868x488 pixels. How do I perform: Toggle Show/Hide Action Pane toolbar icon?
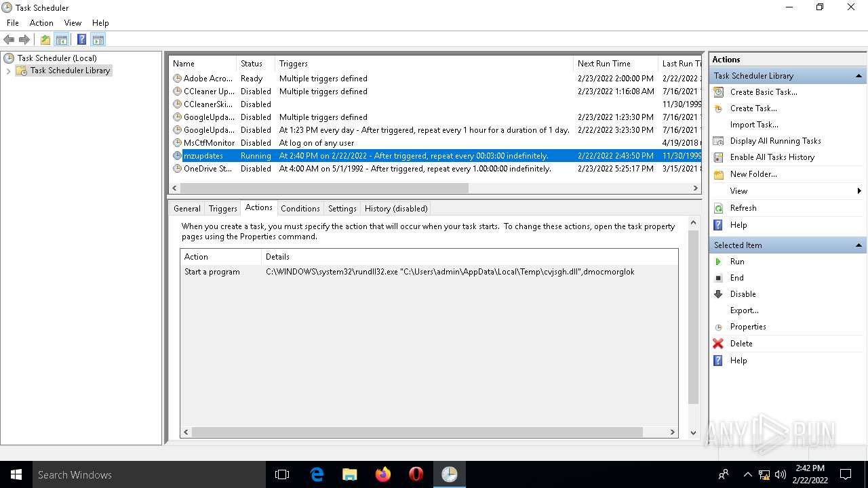coord(98,40)
